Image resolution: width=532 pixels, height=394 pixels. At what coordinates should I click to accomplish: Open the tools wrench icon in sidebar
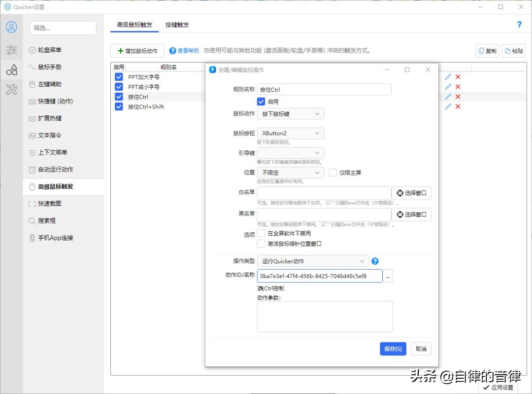11,89
